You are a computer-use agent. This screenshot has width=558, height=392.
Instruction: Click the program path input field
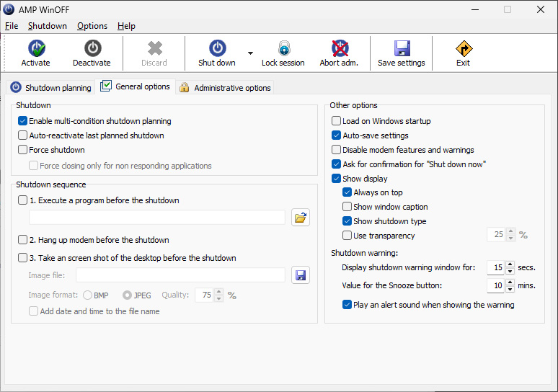coord(157,218)
